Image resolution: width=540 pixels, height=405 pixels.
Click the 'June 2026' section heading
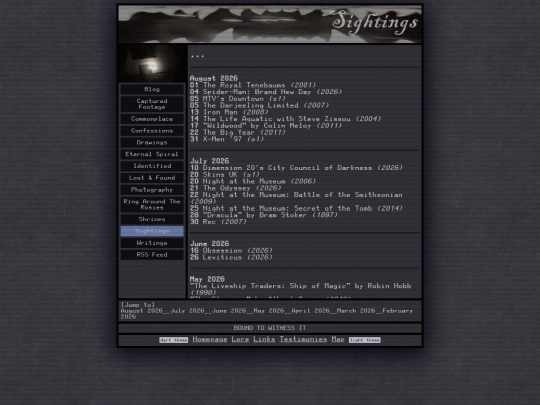click(209, 243)
